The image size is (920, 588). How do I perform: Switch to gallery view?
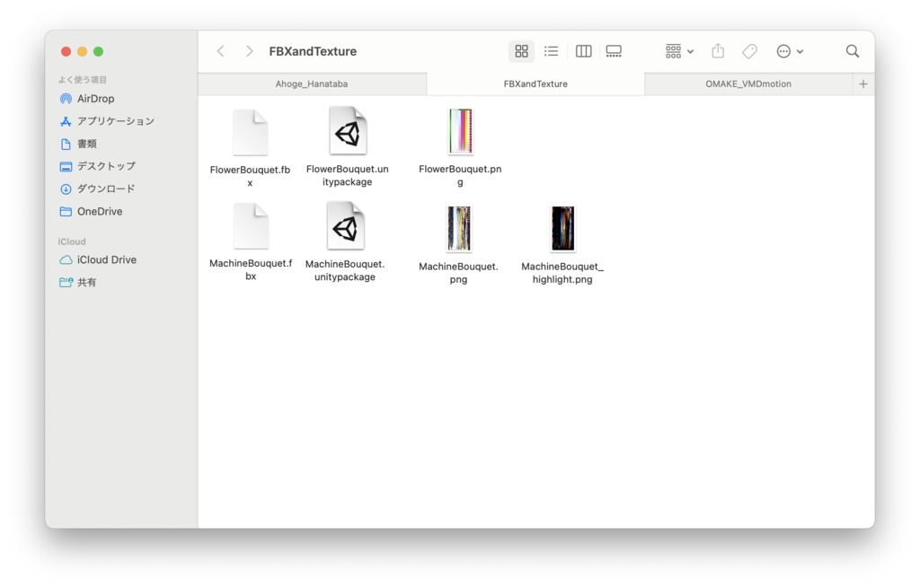coord(614,51)
